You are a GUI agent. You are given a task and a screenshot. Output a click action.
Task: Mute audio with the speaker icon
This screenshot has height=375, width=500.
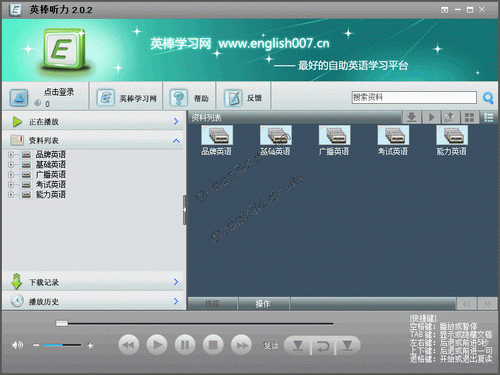click(17, 345)
